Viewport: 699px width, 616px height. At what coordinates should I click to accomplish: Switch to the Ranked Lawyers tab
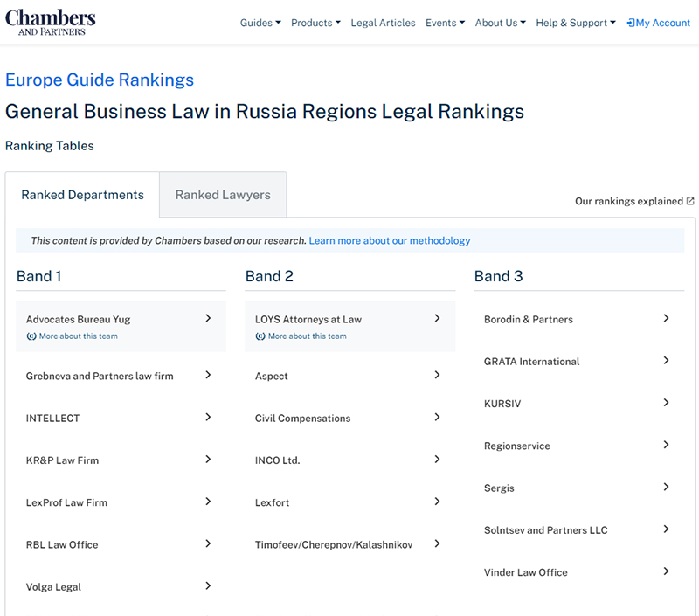point(223,195)
